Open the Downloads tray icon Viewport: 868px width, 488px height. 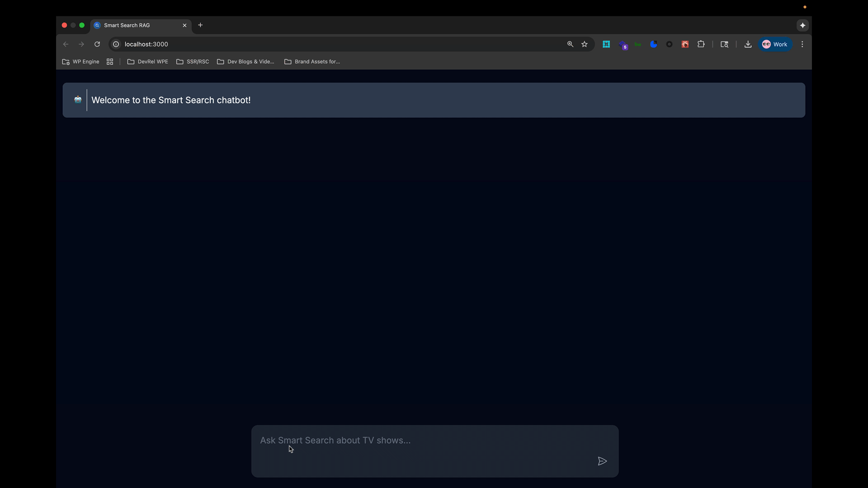tap(748, 44)
